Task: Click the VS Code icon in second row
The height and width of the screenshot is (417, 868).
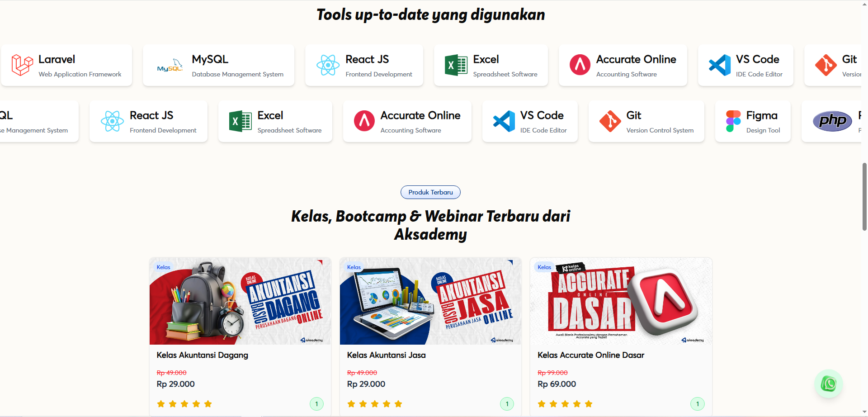Action: point(504,121)
